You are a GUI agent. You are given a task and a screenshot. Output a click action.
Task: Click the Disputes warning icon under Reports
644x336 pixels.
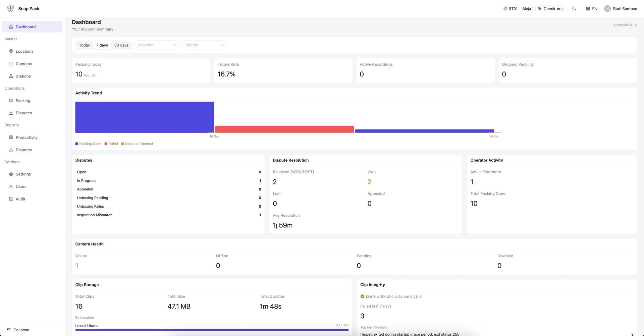(x=11, y=150)
